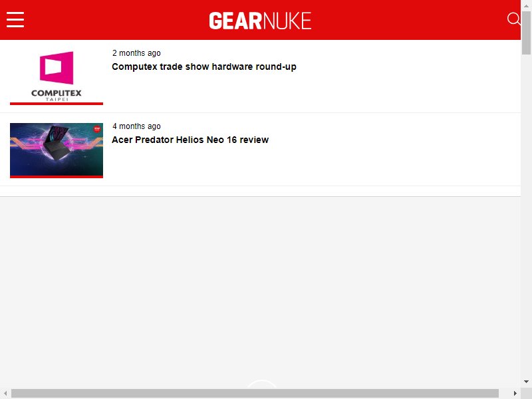Click the vertical scrollbar thumb
The width and height of the screenshot is (532, 399).
[526, 33]
